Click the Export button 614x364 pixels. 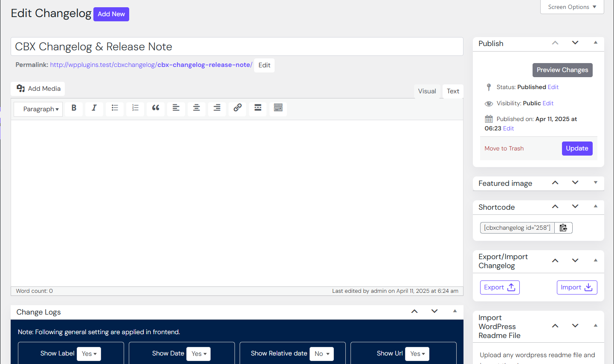(500, 287)
